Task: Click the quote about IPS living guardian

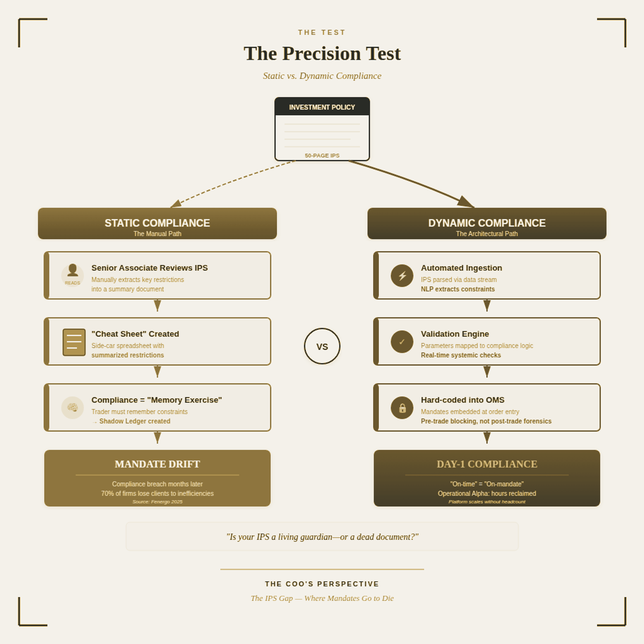Action: [322, 537]
